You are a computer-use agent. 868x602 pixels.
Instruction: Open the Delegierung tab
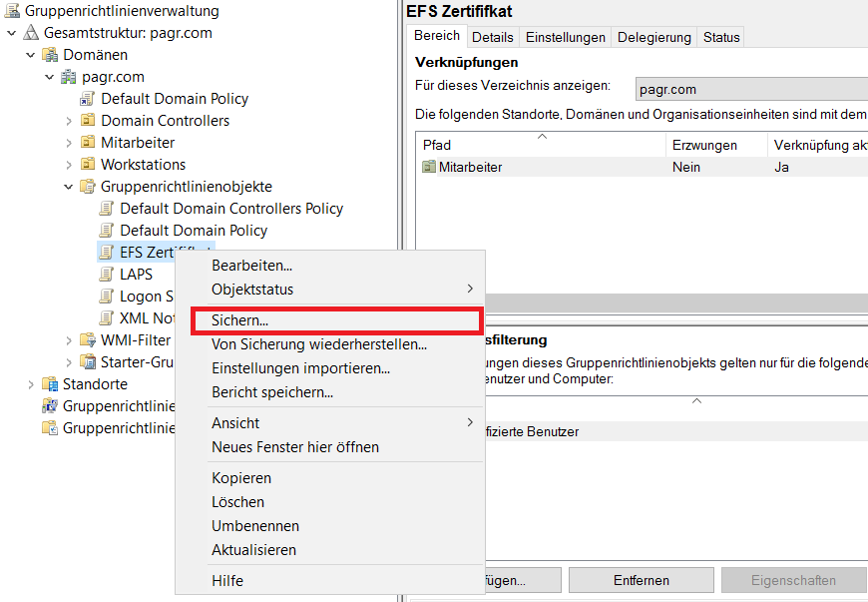click(x=653, y=37)
